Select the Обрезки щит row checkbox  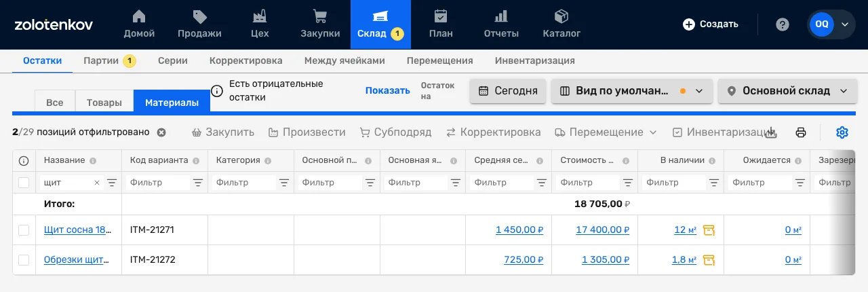tap(24, 260)
